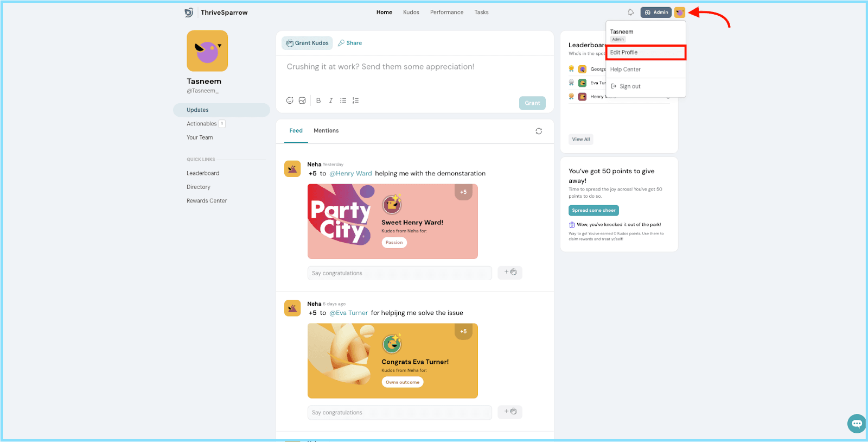Choose Sign out in the profile menu
The width and height of the screenshot is (868, 442).
coord(629,86)
